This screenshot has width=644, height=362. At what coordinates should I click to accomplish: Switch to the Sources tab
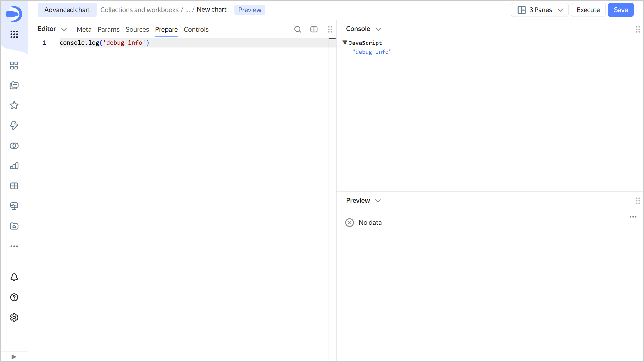click(x=137, y=29)
